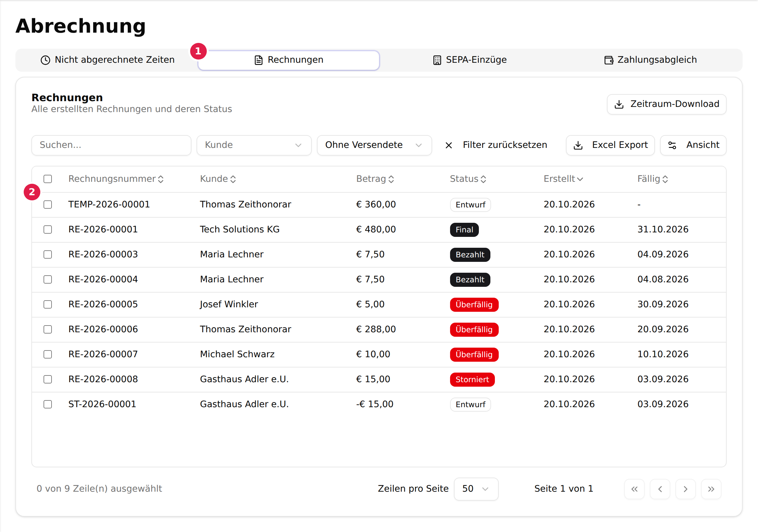Viewport: 758px width, 532px height.
Task: Check the ST-2026-00001 row
Action: click(x=48, y=404)
